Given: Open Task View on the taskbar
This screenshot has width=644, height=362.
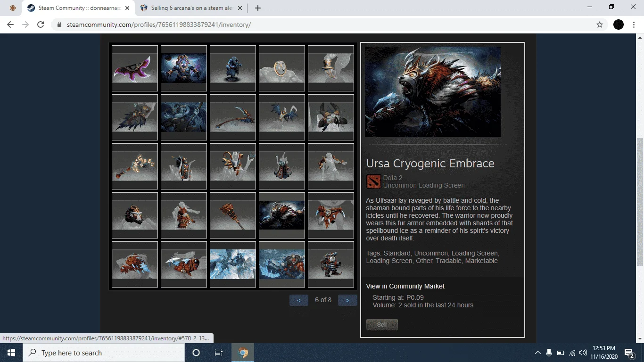Looking at the screenshot, I should (219, 353).
